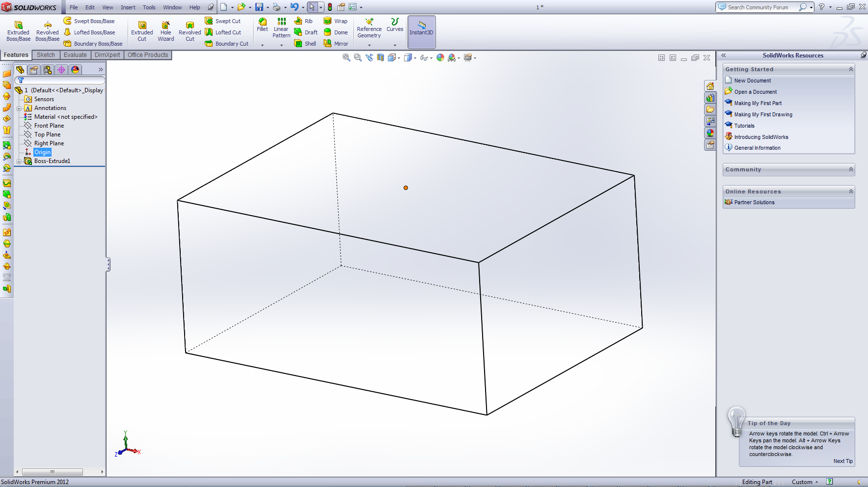868x487 pixels.
Task: Click Next Tip in Tip of the Day
Action: pos(842,460)
